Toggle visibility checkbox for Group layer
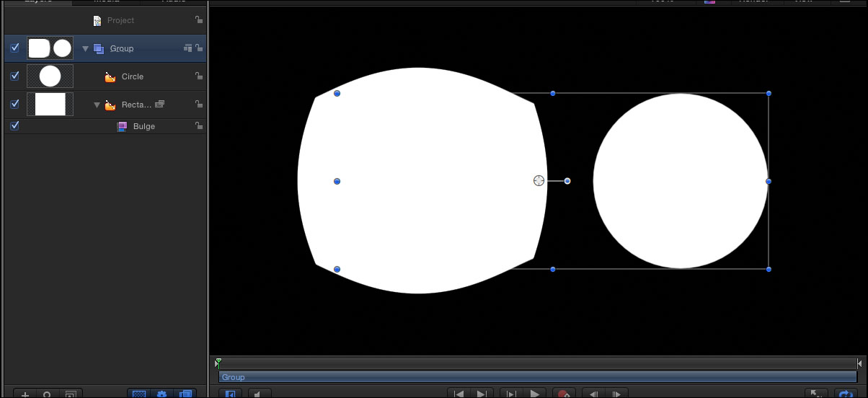Image resolution: width=868 pixels, height=398 pixels. (x=15, y=48)
